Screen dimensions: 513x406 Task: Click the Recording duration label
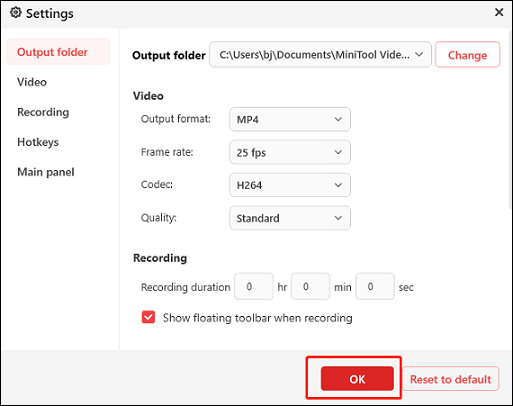tap(186, 287)
